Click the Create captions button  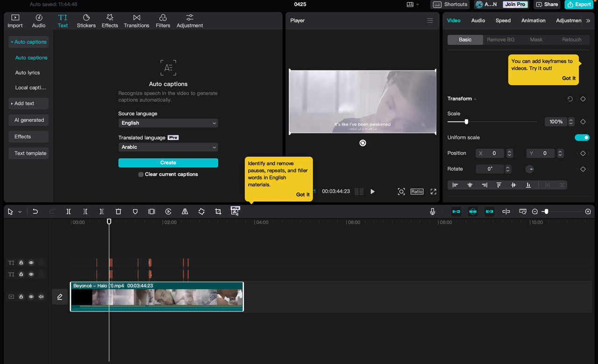coord(168,163)
